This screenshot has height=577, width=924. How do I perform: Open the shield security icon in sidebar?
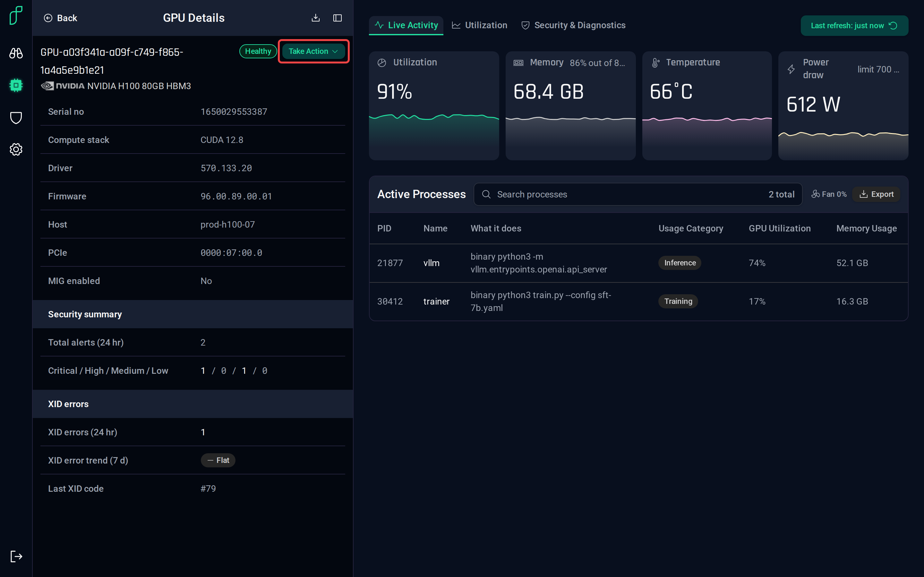(x=16, y=118)
